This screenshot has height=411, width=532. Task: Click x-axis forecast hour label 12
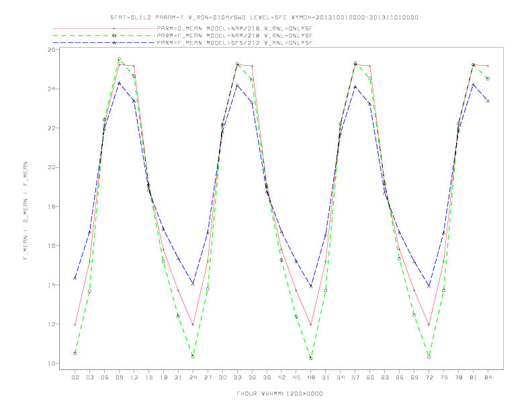134,377
